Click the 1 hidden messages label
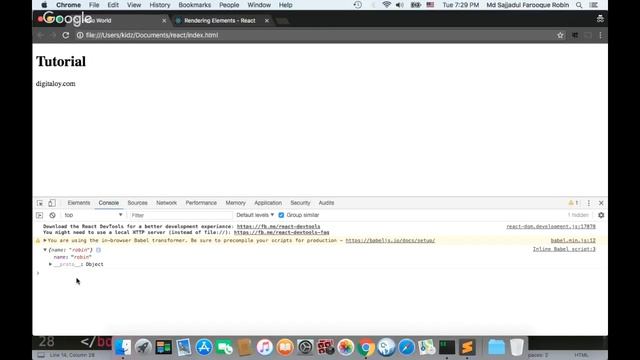 (x=578, y=215)
